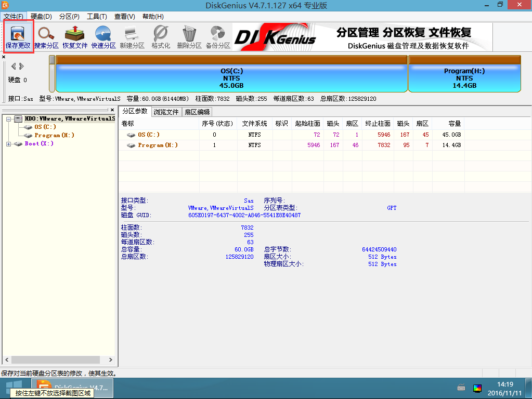Click the HD0 hard disk icon in tree
532x399 pixels.
tap(18, 118)
